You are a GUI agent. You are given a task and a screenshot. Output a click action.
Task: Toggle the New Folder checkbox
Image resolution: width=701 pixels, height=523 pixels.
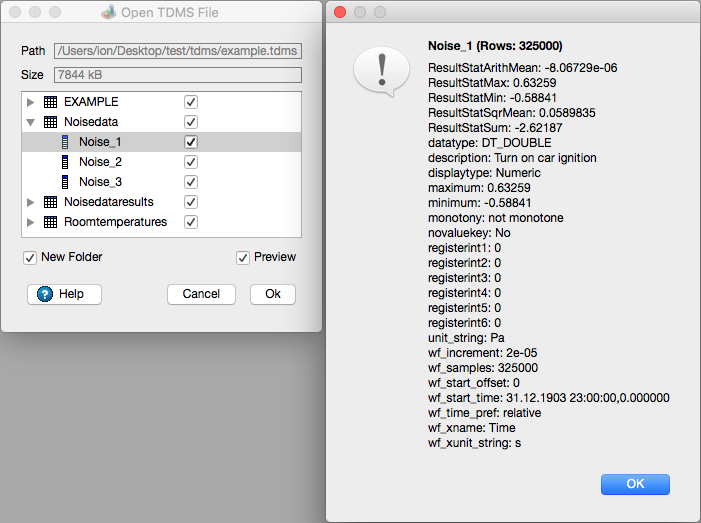[x=30, y=258]
